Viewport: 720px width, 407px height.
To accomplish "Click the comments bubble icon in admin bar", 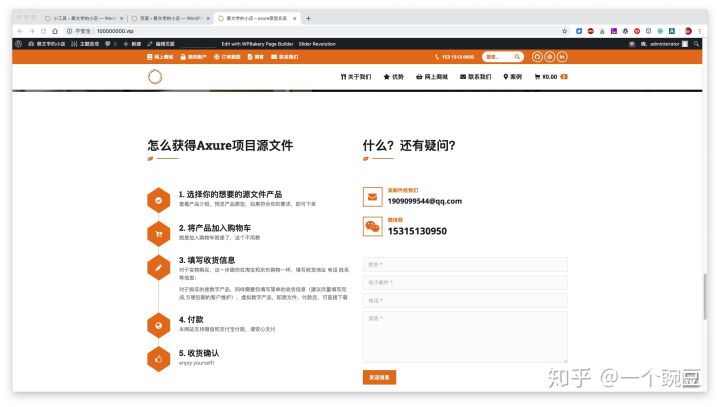I will pos(110,44).
